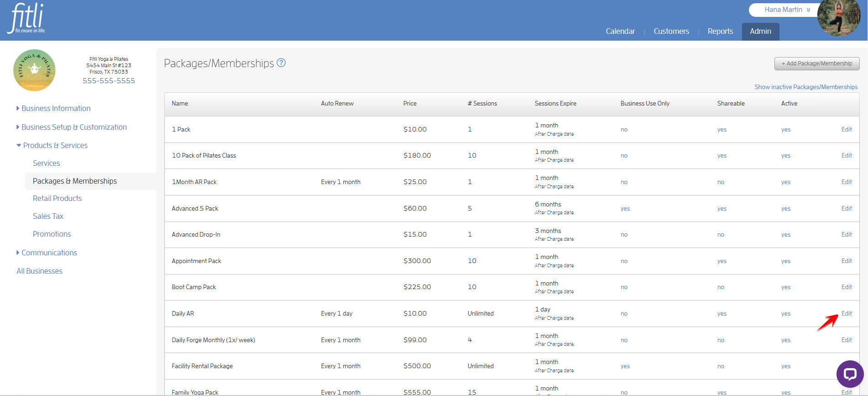Edit the Daily AR membership
The image size is (868, 396).
(x=847, y=313)
